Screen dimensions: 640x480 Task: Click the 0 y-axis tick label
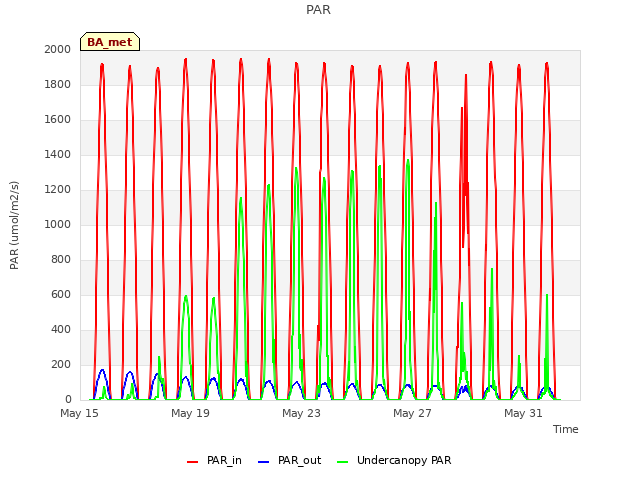point(68,400)
